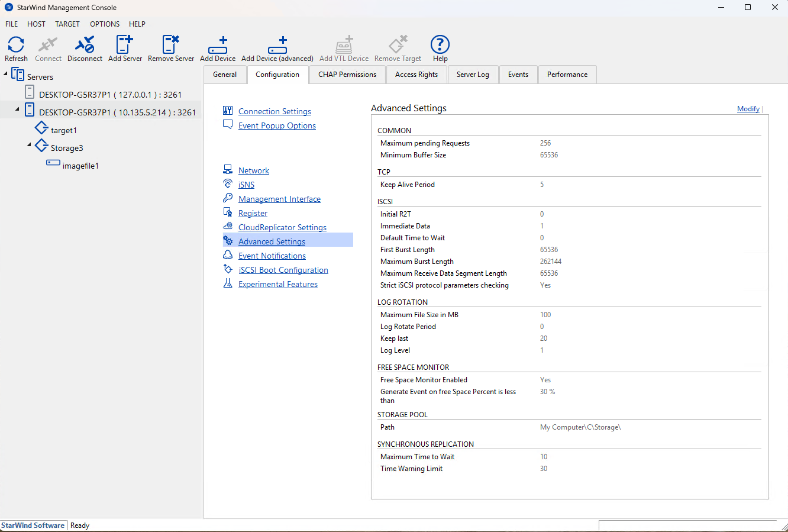Open the OPTIONS menu
Viewport: 788px width, 532px height.
tap(105, 24)
